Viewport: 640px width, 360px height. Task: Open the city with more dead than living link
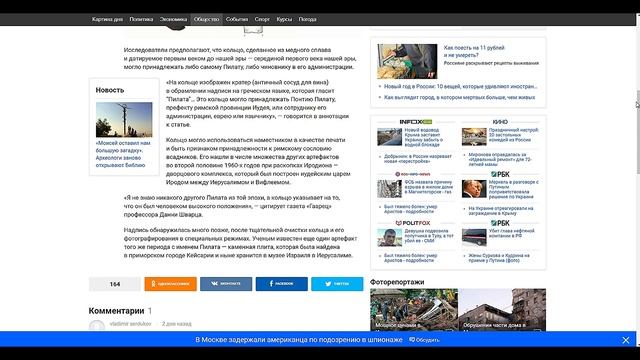[x=459, y=97]
